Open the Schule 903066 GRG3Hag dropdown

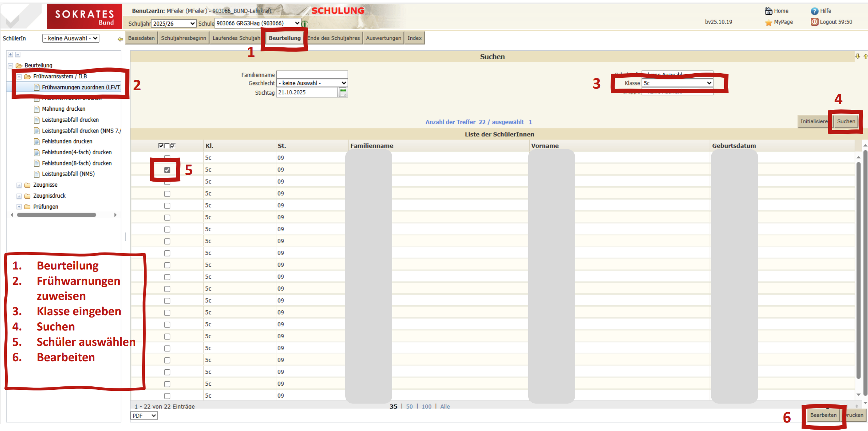(x=258, y=23)
